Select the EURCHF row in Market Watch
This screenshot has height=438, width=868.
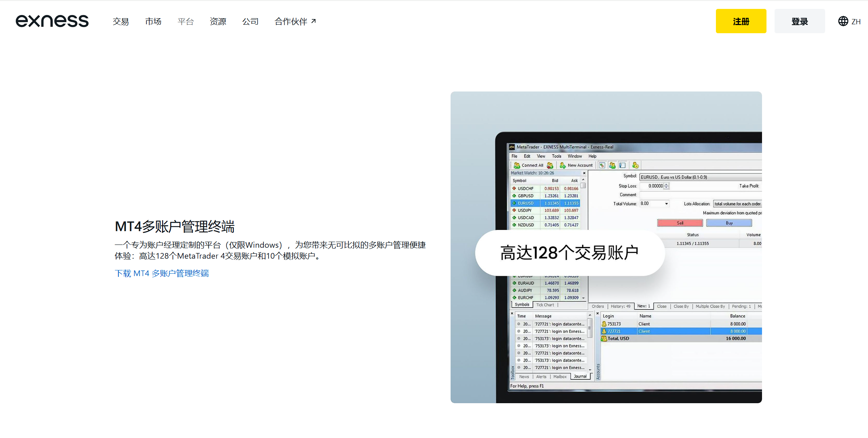coord(546,298)
